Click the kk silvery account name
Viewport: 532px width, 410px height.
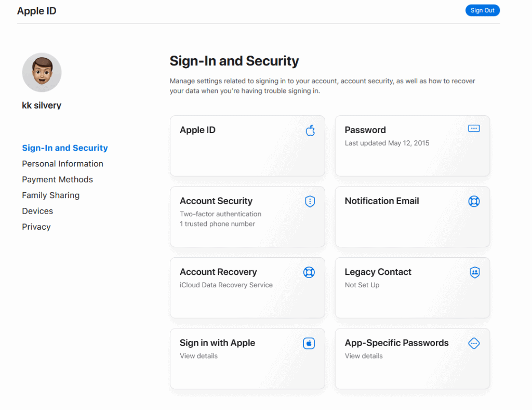42,105
